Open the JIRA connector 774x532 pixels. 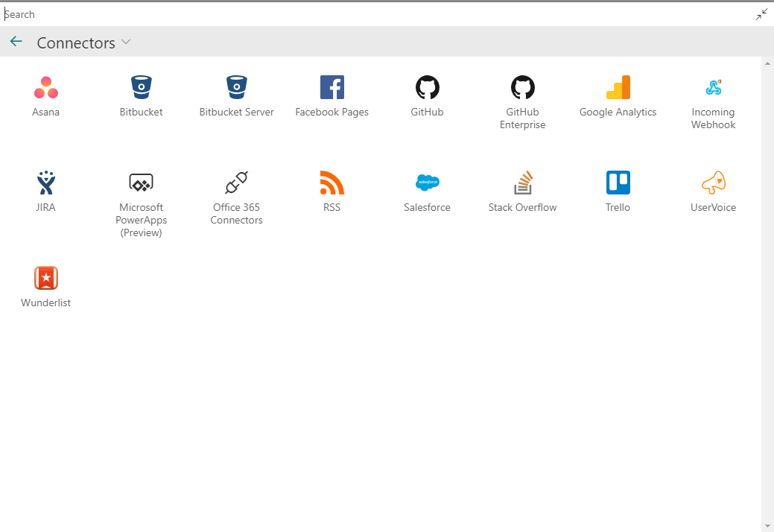coord(46,183)
